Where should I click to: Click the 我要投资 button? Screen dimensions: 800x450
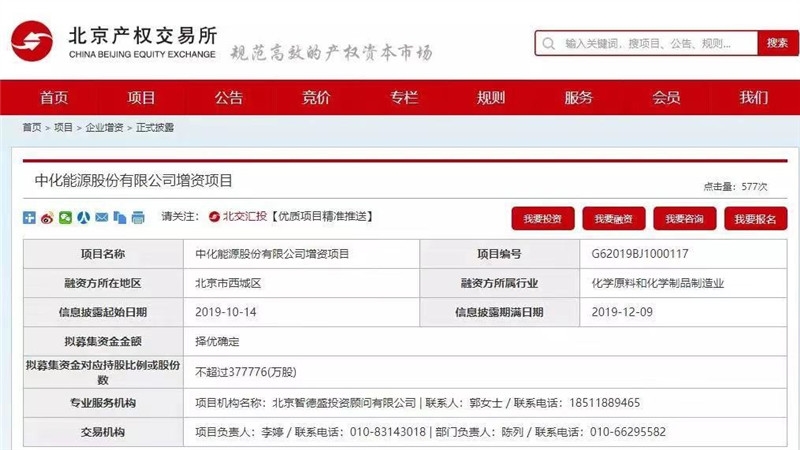[544, 219]
